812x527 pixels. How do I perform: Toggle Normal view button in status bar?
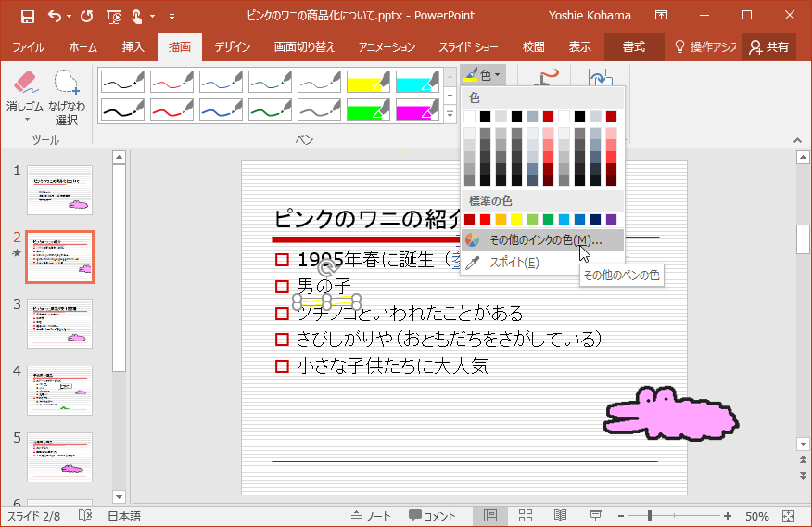point(490,516)
